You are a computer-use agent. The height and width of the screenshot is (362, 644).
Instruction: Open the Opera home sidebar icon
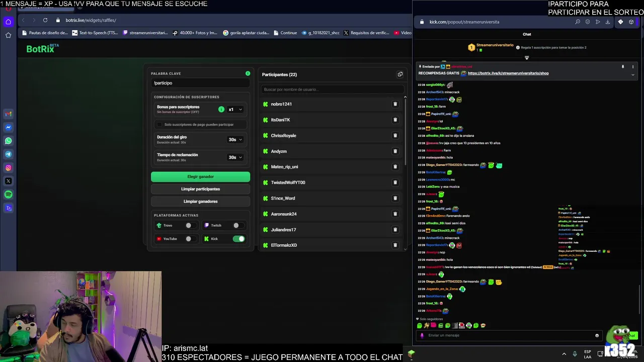[8, 22]
